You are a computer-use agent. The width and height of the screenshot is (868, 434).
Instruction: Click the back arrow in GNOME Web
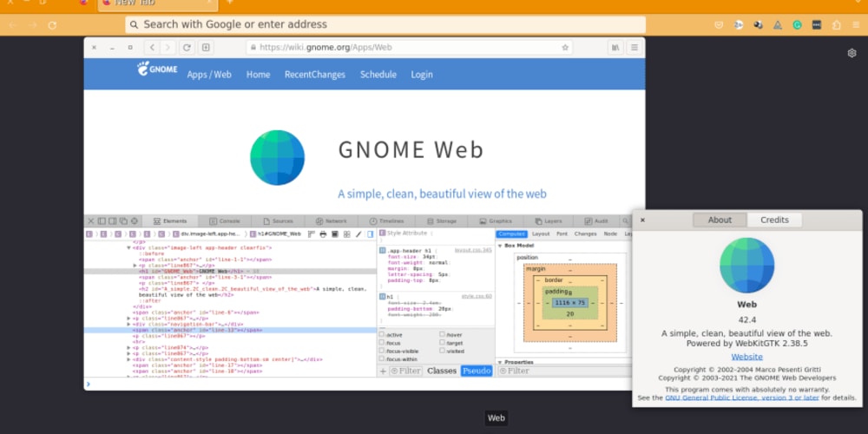pyautogui.click(x=152, y=48)
